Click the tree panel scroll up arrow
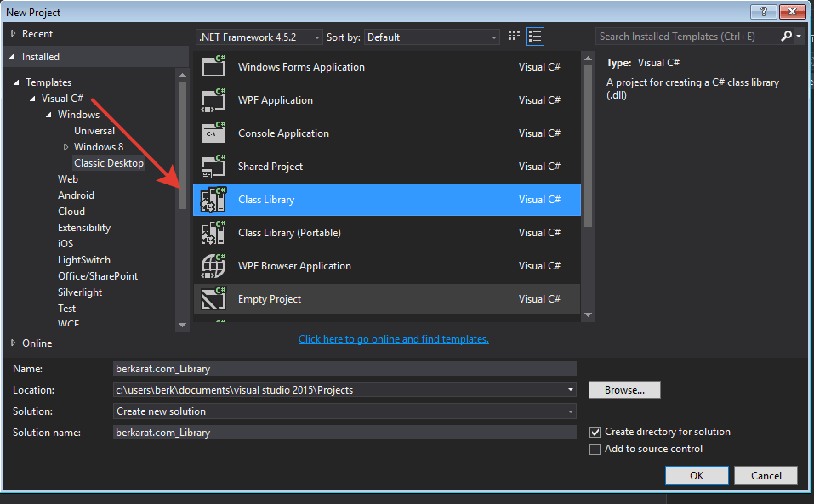Image resolution: width=814 pixels, height=504 pixels. tap(182, 76)
